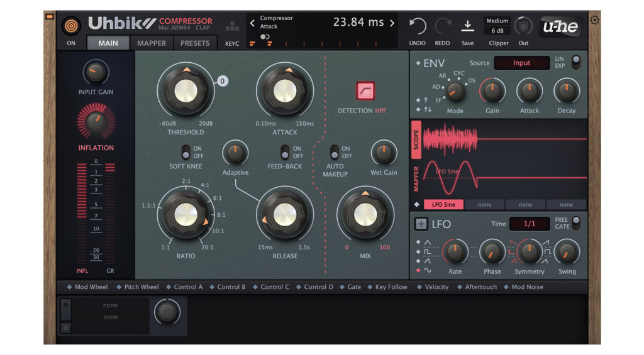Switch to the PRESETS tab
Viewport: 644px width, 355px height.
click(195, 43)
